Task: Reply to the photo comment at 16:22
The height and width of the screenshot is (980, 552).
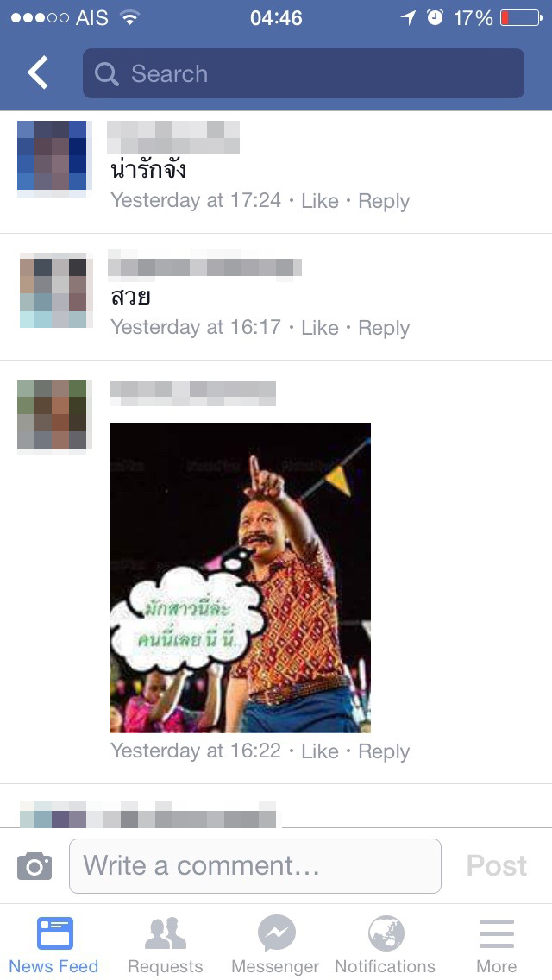Action: click(384, 751)
